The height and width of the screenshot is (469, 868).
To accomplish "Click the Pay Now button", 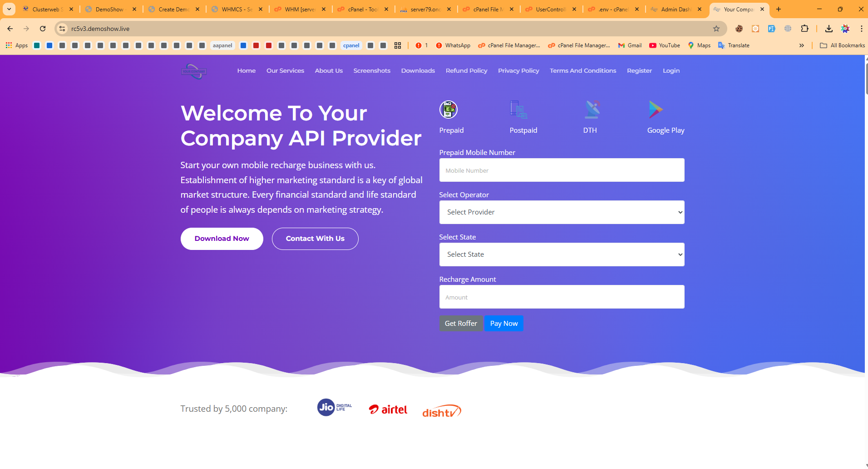I will coord(504,323).
